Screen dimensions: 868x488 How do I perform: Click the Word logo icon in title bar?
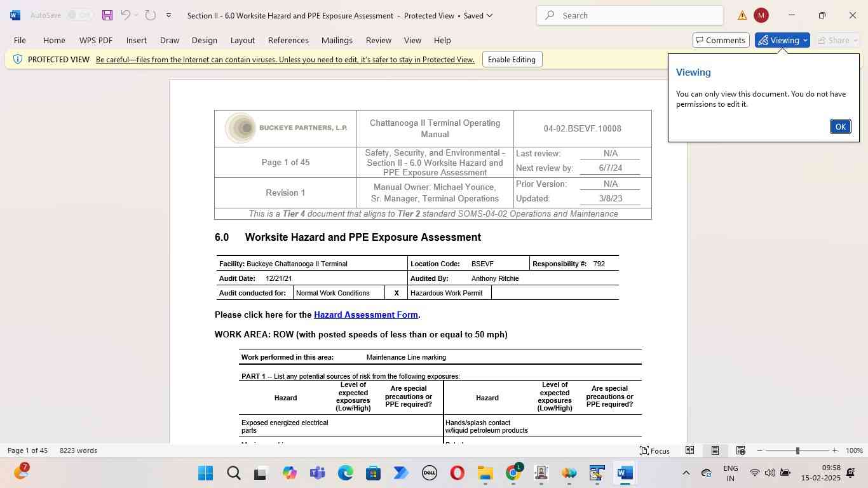(x=15, y=15)
